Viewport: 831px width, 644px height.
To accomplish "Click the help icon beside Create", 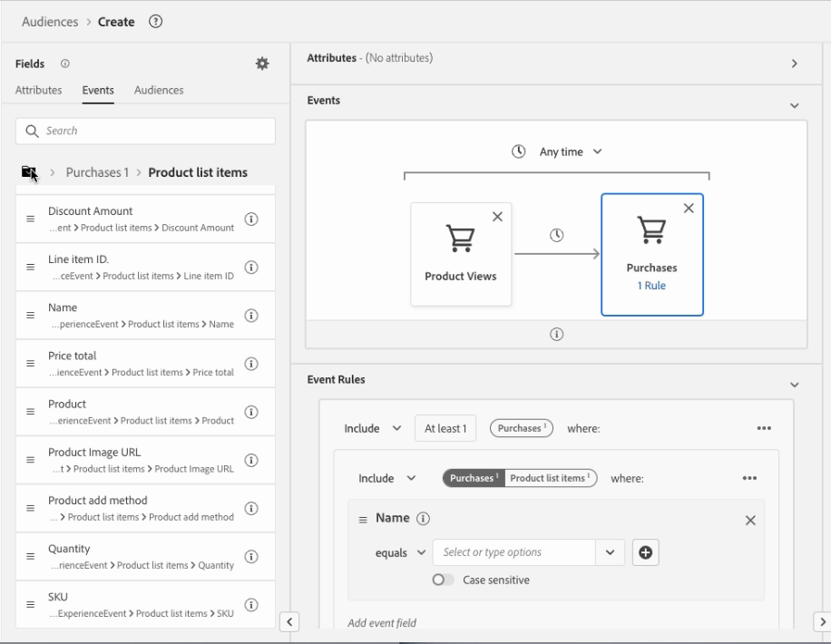I will pyautogui.click(x=155, y=22).
